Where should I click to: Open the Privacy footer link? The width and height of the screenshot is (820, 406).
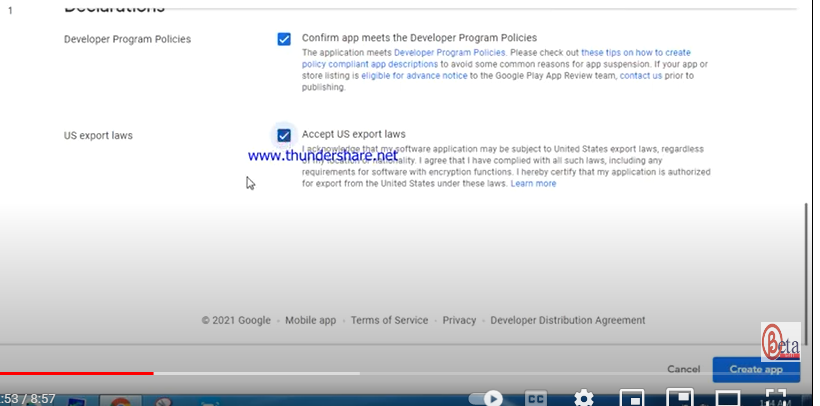pos(459,321)
